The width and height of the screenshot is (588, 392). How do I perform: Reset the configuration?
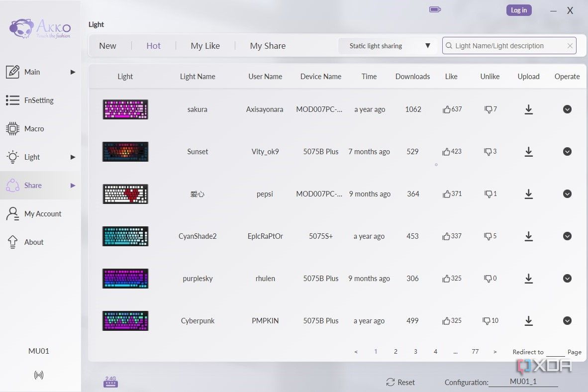point(400,382)
